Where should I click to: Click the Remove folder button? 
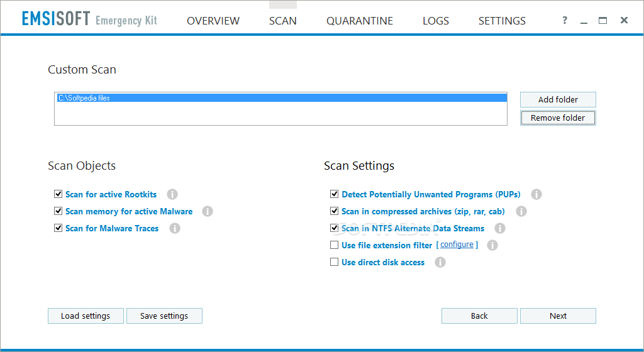click(x=558, y=118)
